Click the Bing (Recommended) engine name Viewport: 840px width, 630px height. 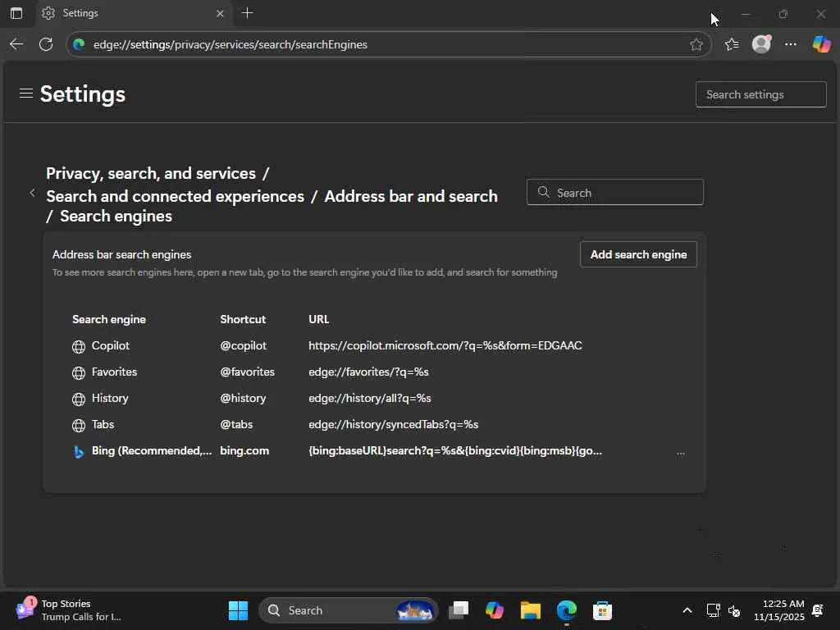click(152, 450)
